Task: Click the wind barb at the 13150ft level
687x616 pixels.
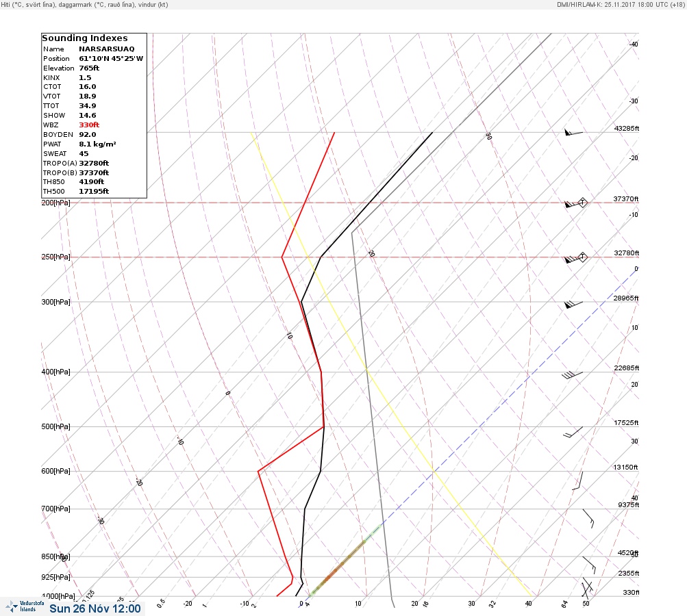Action: 578,480
